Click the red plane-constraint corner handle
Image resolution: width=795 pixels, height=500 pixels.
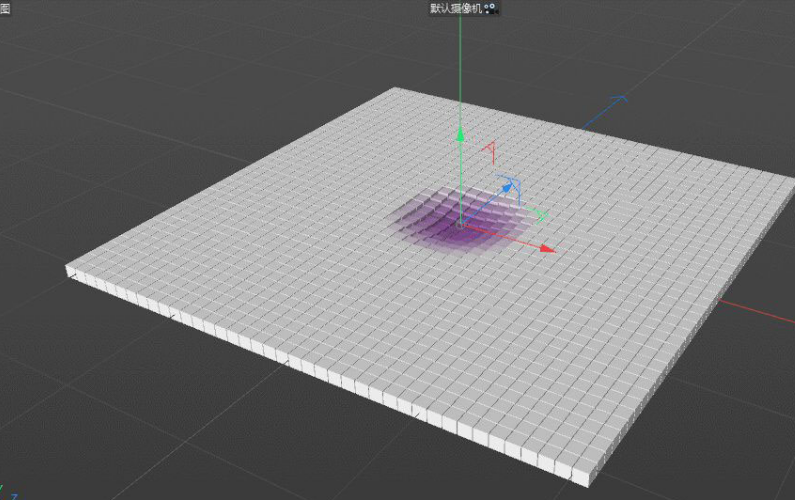click(x=489, y=152)
